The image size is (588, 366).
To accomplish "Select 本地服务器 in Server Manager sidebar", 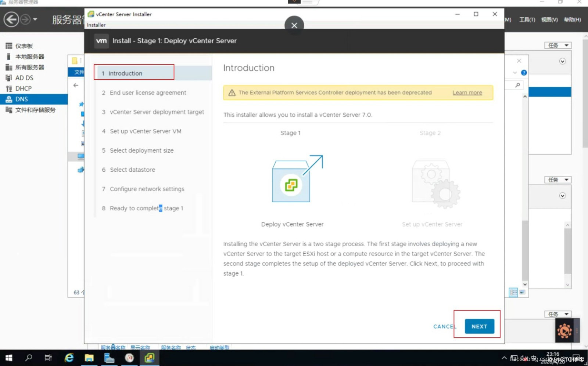I will click(29, 57).
